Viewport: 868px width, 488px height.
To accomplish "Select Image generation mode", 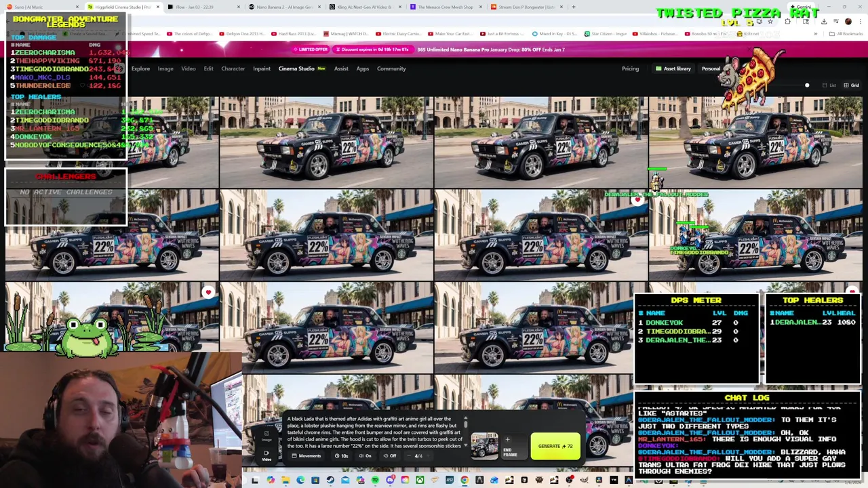I will (267, 436).
